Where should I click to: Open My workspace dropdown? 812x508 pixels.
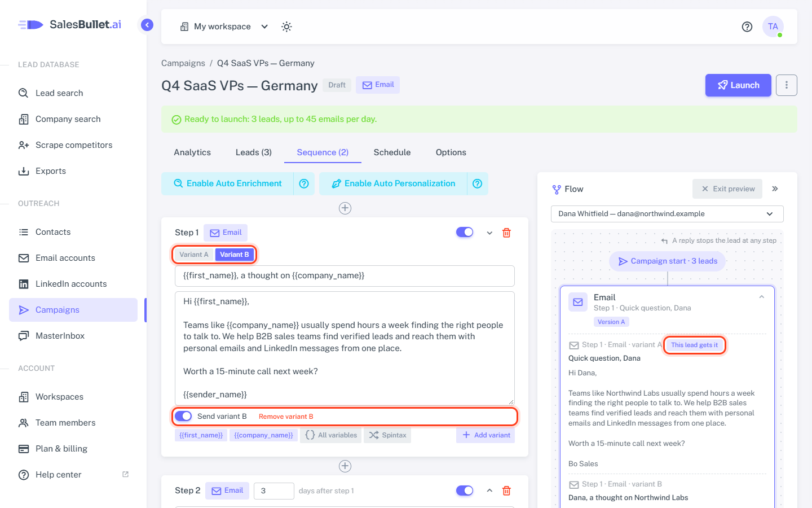224,27
